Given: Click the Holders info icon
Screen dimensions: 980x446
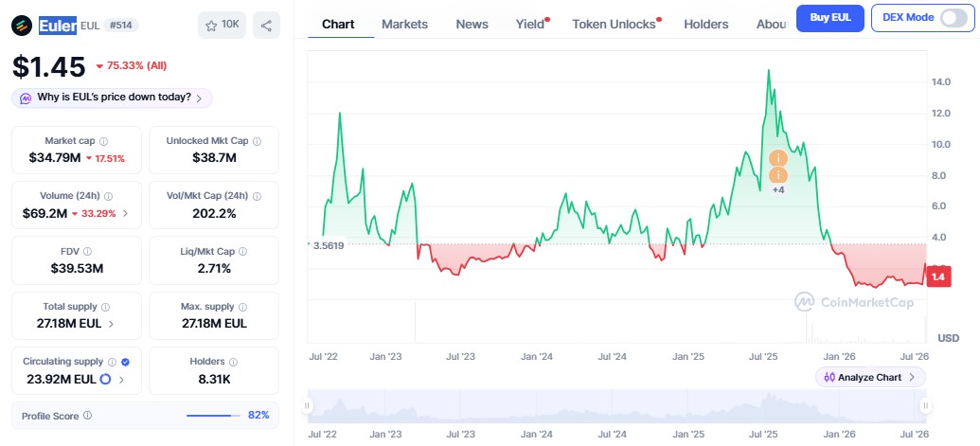Looking at the screenshot, I should coord(233,362).
